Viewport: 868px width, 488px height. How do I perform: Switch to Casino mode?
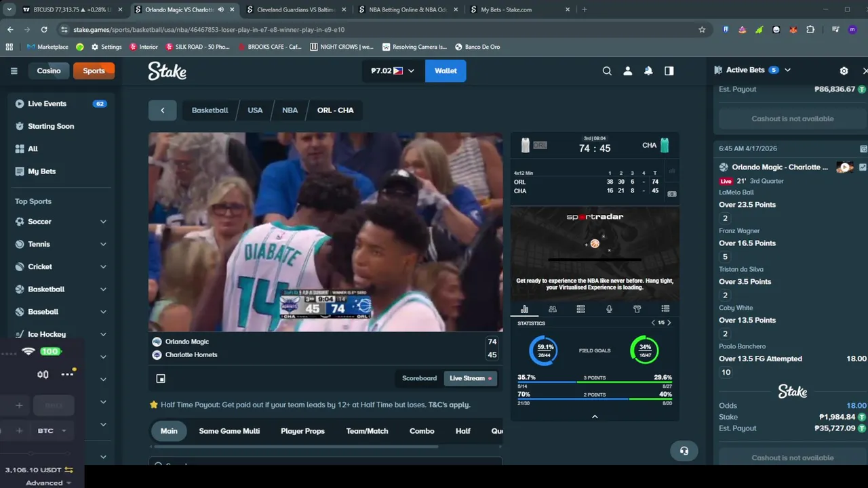(49, 70)
